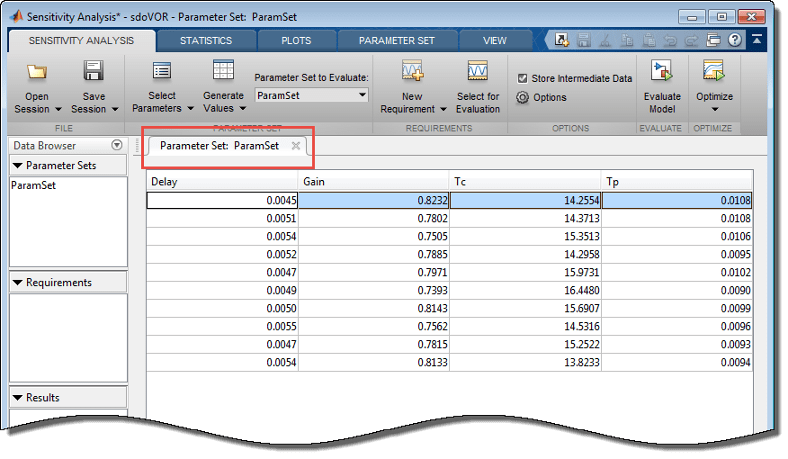
Task: Select the Tc cell 13.8233
Action: tap(525, 362)
